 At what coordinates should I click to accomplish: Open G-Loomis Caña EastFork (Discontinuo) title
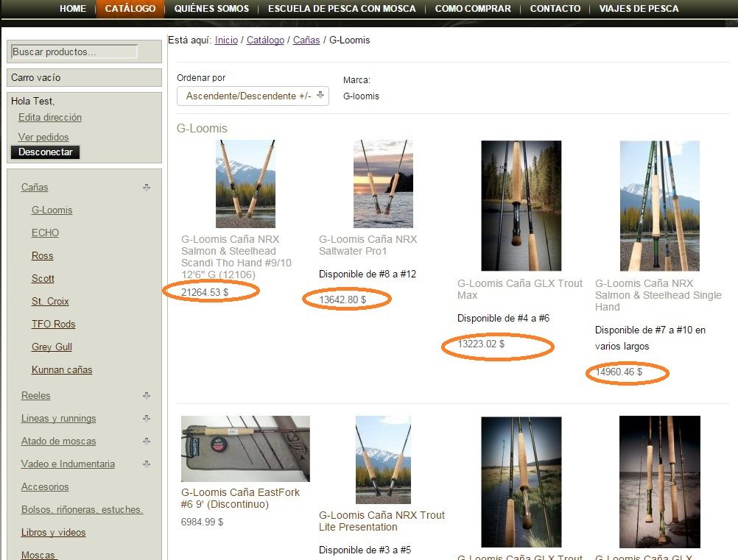241,498
